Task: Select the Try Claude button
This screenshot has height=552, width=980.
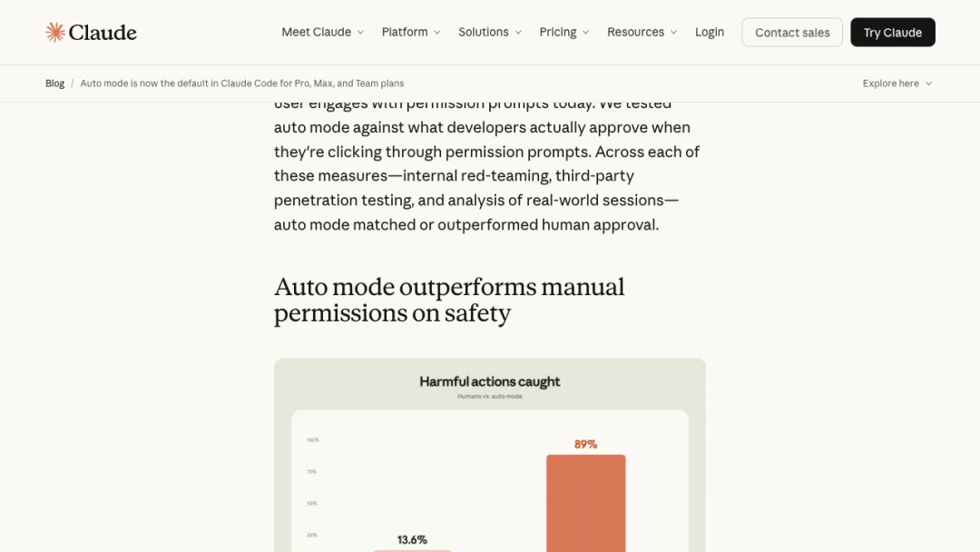Action: coord(893,32)
